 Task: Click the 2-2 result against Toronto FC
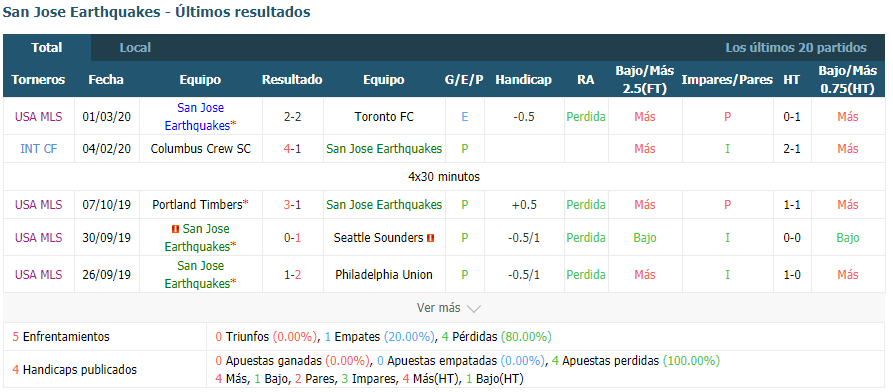(292, 117)
